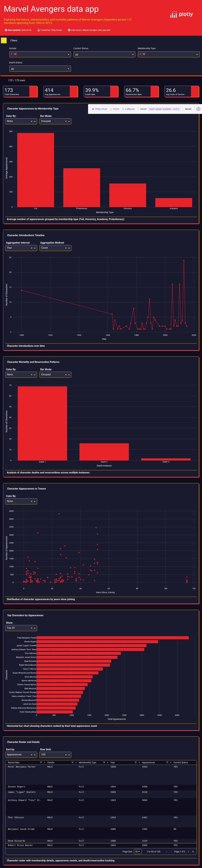Screen dimensions: 202x868
Task: Sort table by Membership Type column header
Action: click(88, 762)
